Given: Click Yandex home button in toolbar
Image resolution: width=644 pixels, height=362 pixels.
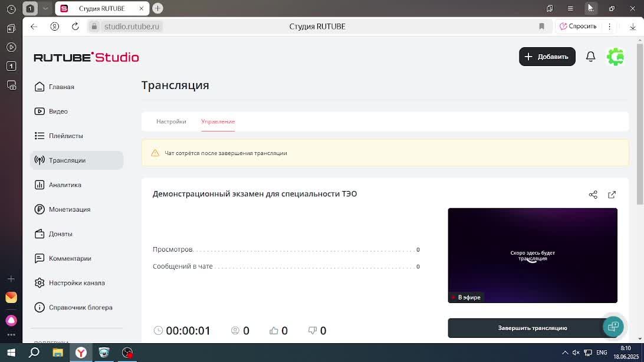Looking at the screenshot, I should 55,27.
